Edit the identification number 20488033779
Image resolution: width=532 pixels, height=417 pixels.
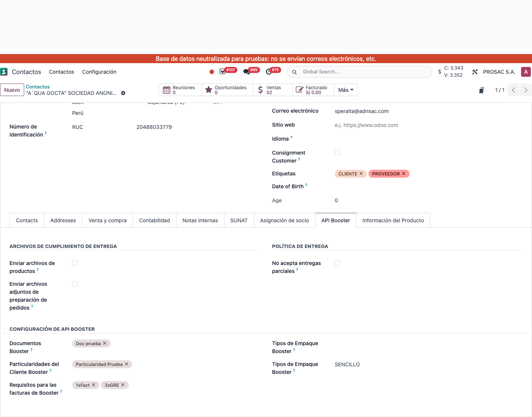[198, 127]
